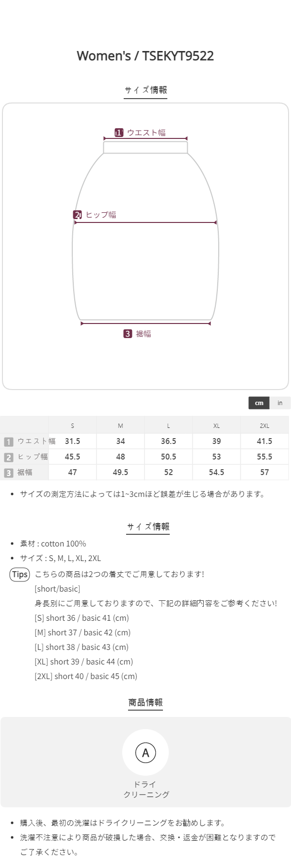Click the L column header in size table
Screen dimensions: 291x868
click(x=168, y=426)
